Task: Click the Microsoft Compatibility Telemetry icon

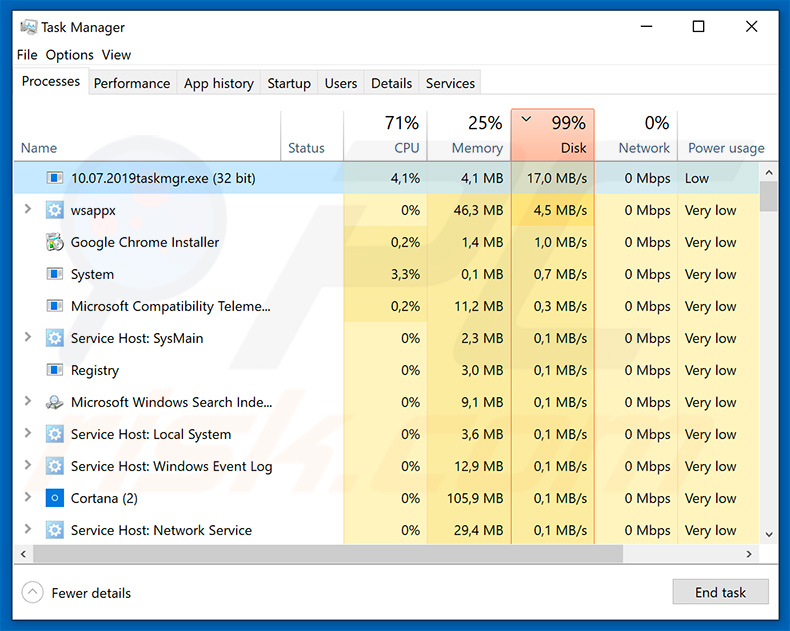Action: coord(54,306)
